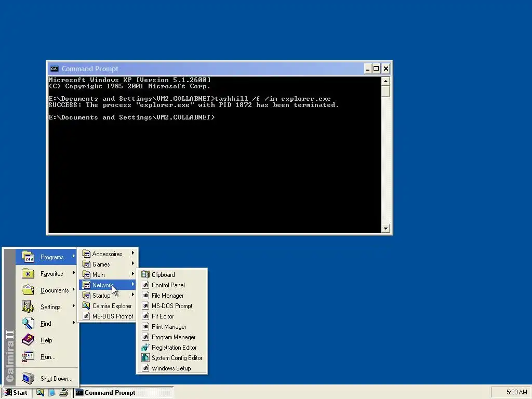Open the Games program group
Screen dimensions: 532x399
pyautogui.click(x=108, y=264)
